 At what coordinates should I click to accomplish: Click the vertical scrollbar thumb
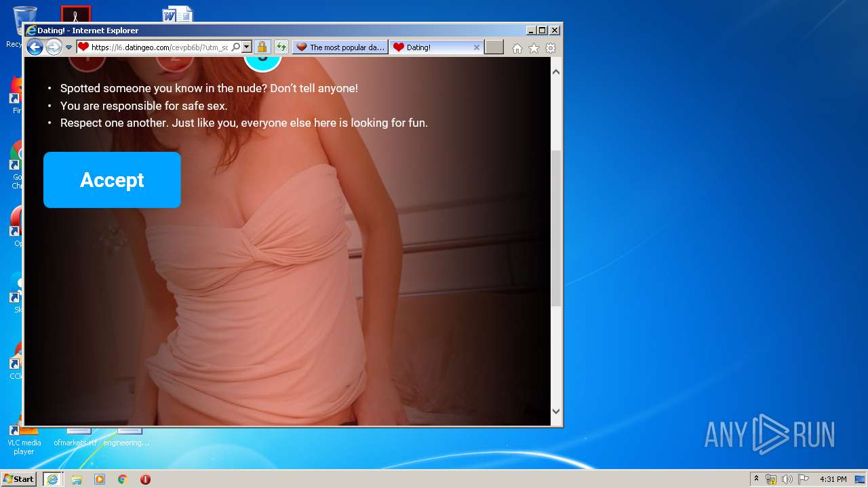coord(556,228)
